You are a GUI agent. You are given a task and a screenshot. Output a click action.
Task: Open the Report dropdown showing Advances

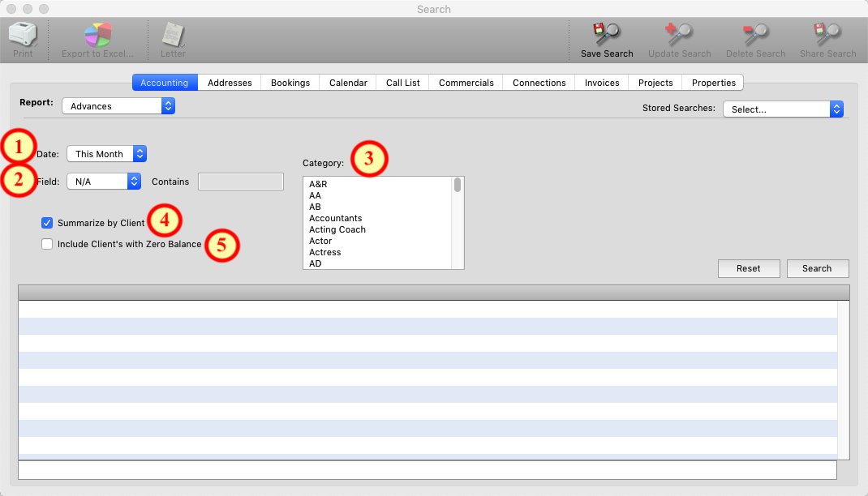[118, 106]
